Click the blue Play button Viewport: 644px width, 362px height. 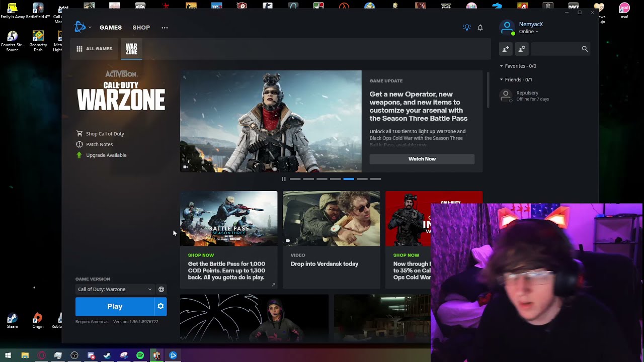[x=115, y=306]
